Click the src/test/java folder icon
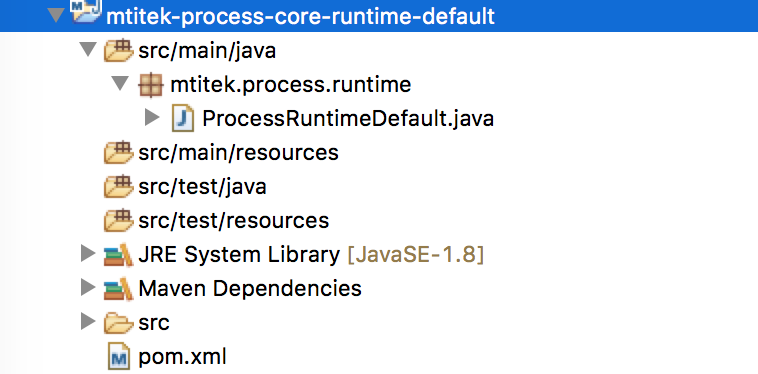The image size is (758, 374). tap(119, 187)
